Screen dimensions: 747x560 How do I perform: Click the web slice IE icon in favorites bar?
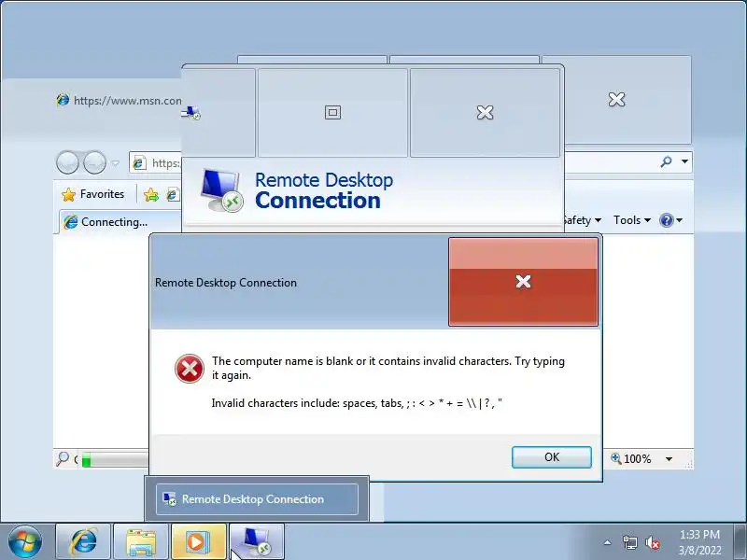coord(172,194)
